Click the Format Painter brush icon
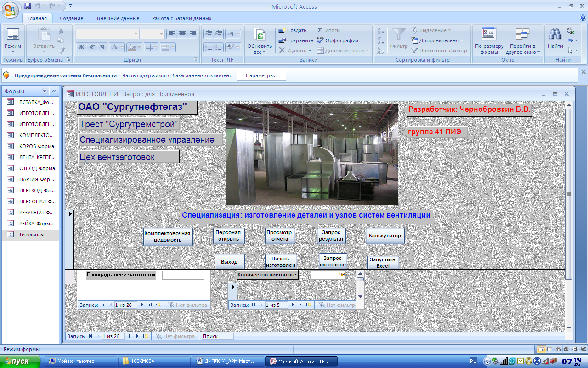The height and width of the screenshot is (368, 588). click(x=61, y=51)
